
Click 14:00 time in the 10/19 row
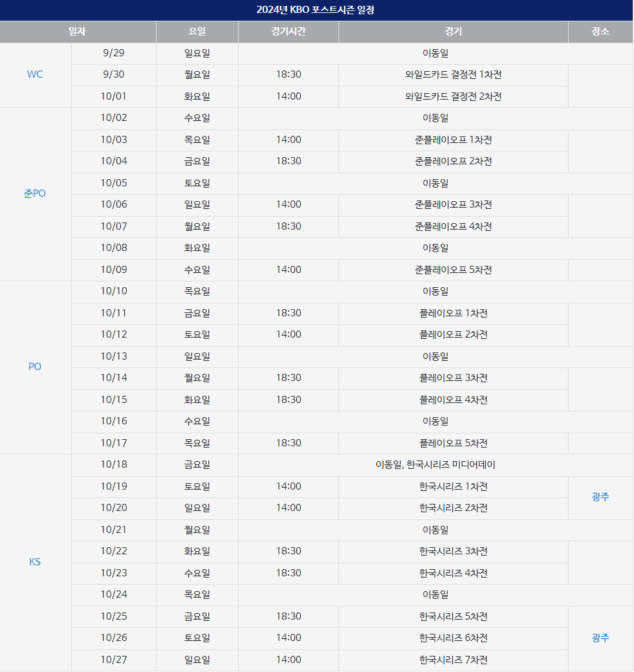click(x=289, y=487)
